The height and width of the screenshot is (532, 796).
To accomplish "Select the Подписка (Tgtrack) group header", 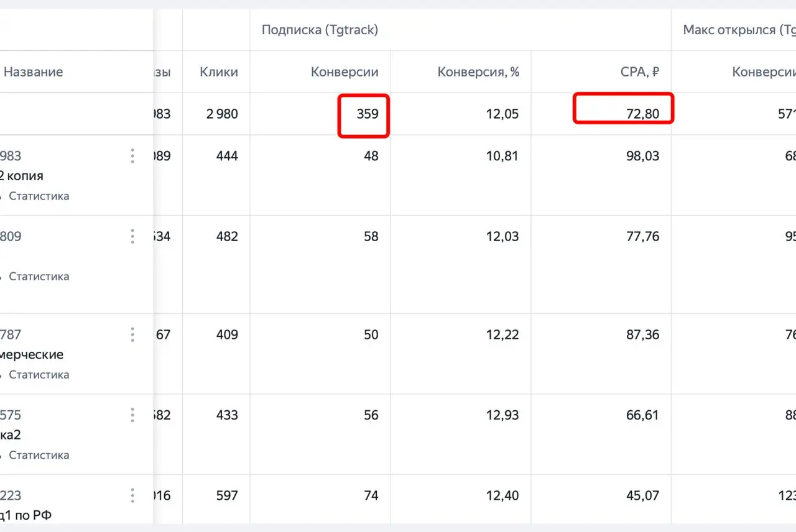I will click(x=320, y=30).
